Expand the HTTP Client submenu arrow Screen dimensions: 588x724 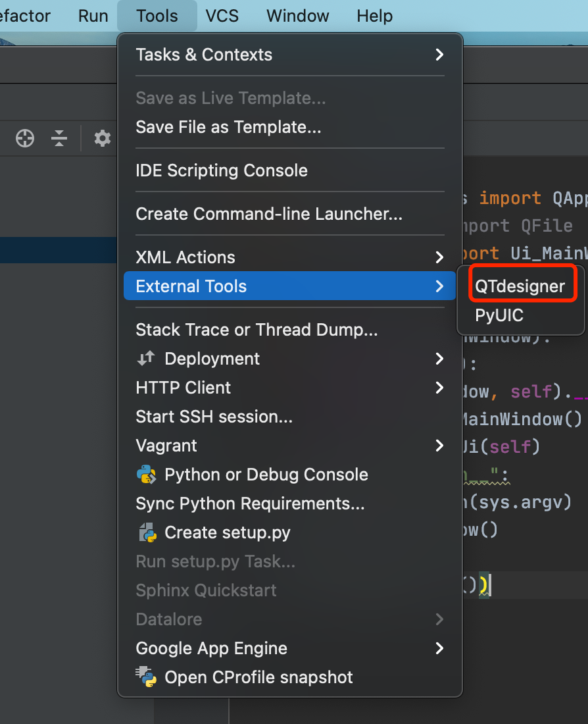(439, 388)
